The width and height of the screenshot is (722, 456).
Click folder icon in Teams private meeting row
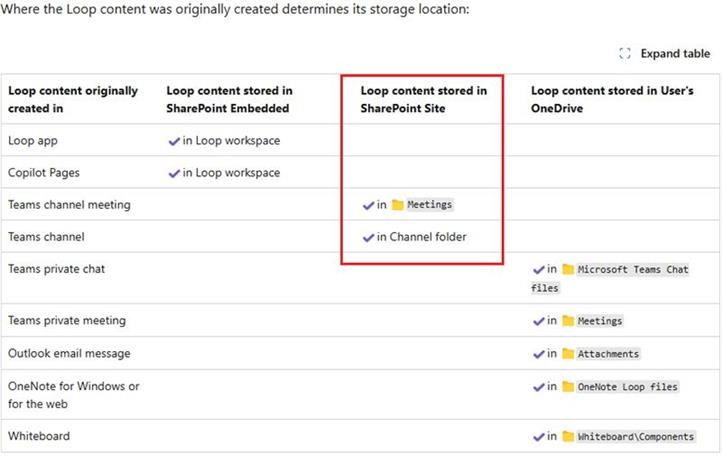[x=568, y=321]
